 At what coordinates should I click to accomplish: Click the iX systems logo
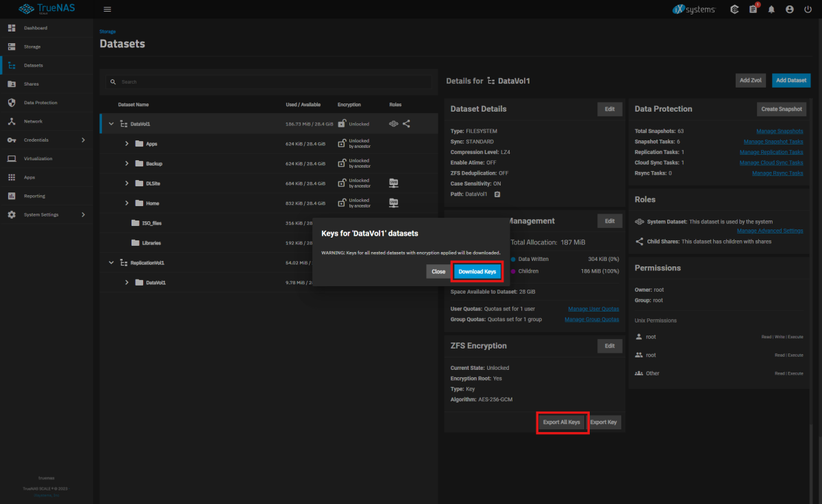(693, 10)
